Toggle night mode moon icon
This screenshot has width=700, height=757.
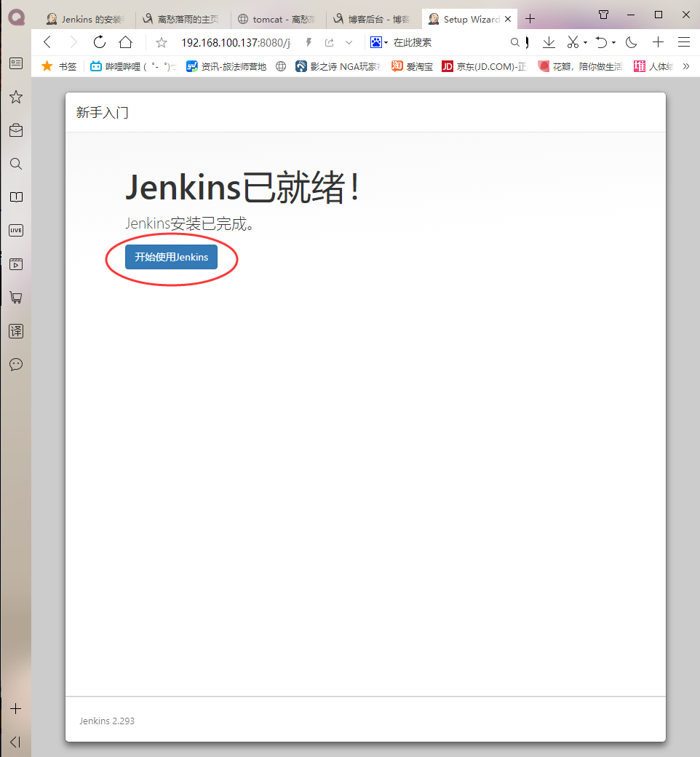point(631,42)
